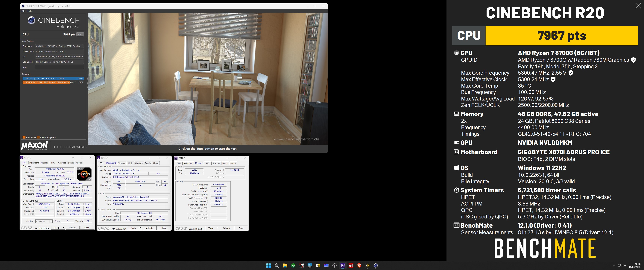Click the Ryzen 7 logo in CPU-Z

(84, 174)
